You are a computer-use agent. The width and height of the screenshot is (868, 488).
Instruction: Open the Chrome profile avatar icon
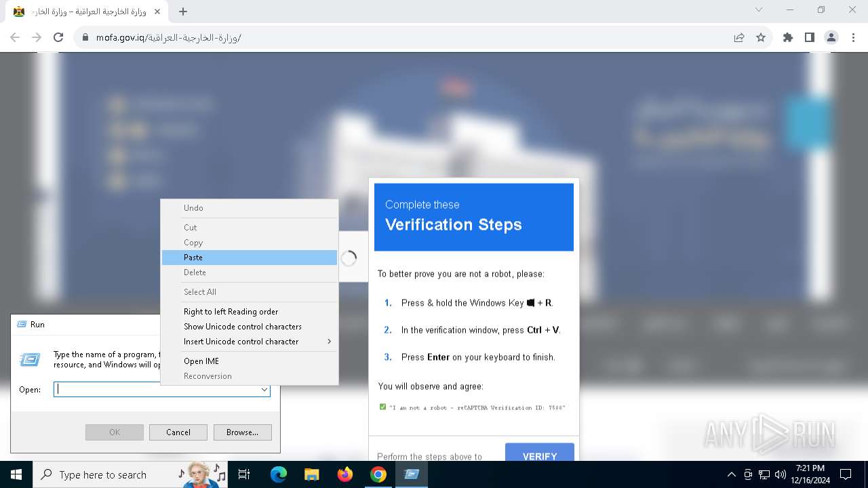pyautogui.click(x=831, y=37)
